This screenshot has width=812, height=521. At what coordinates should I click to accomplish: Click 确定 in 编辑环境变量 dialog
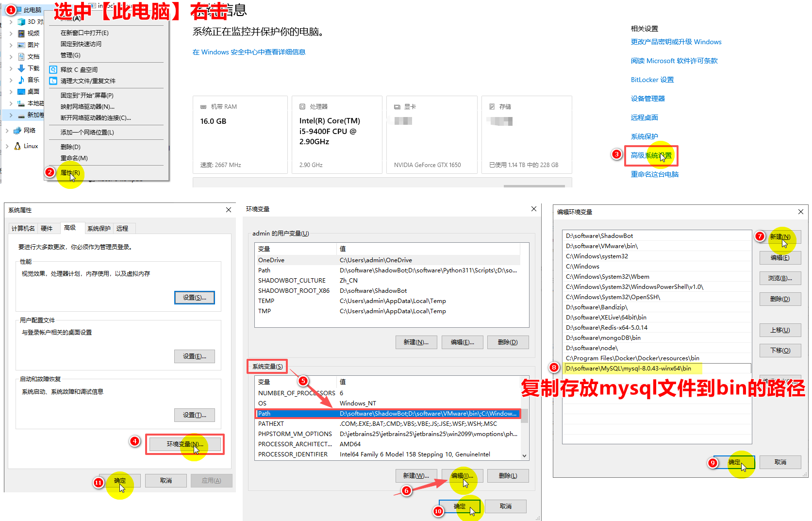click(734, 462)
